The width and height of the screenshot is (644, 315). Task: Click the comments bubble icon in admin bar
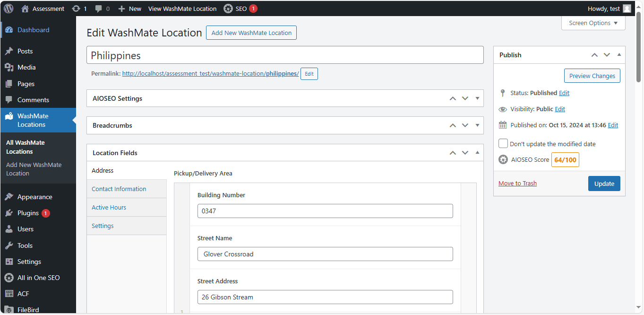coord(98,9)
